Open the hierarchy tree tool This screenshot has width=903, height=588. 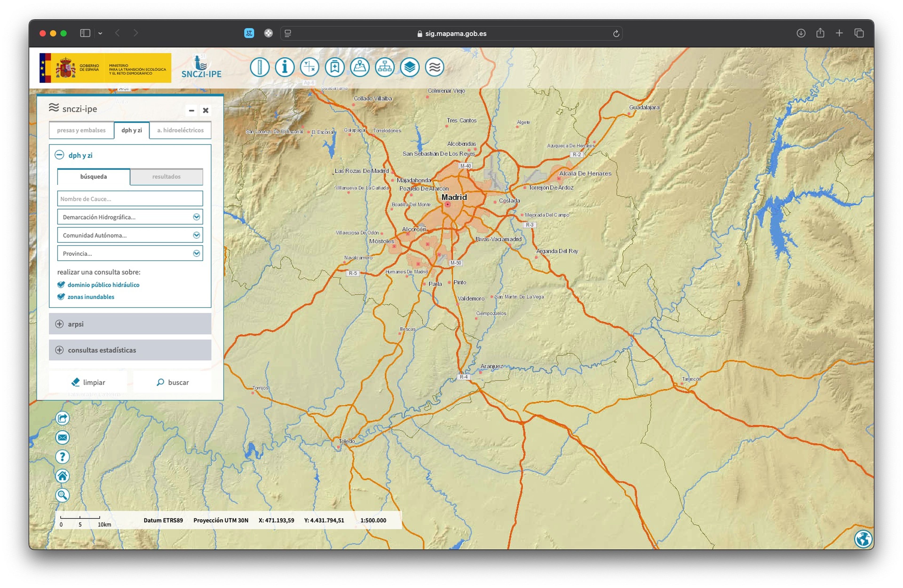(385, 67)
